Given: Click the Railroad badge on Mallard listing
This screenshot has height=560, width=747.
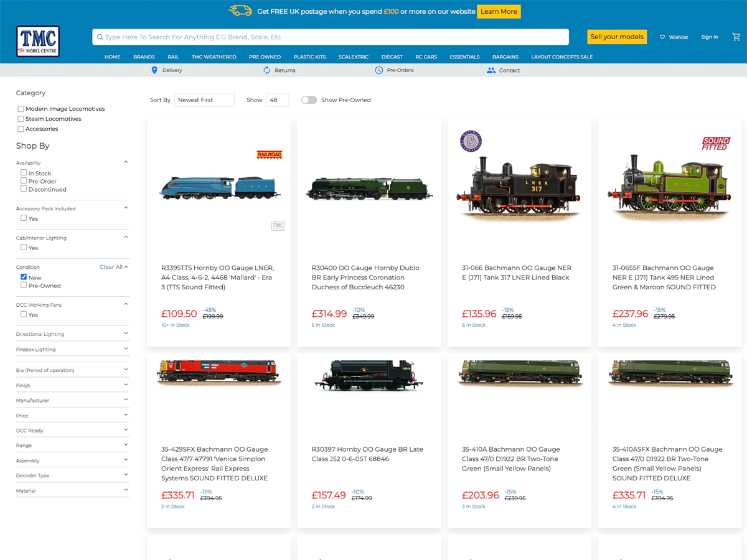Looking at the screenshot, I should [270, 154].
